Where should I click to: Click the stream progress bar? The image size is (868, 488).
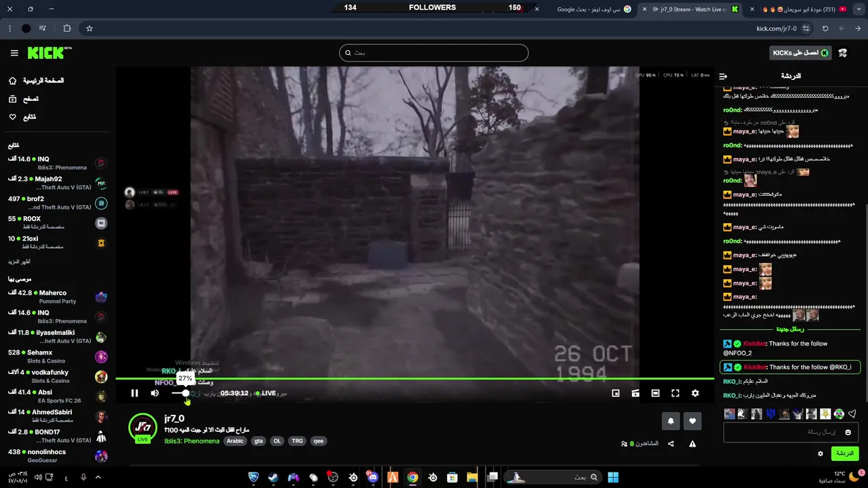[x=414, y=379]
